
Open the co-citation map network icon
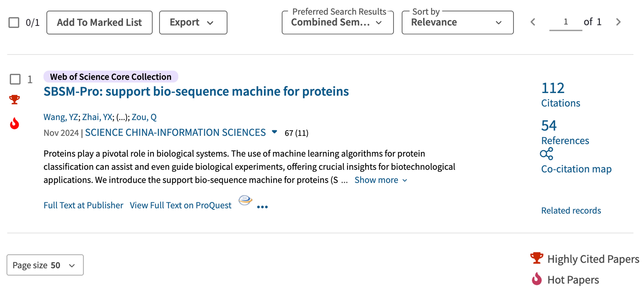[x=547, y=154]
